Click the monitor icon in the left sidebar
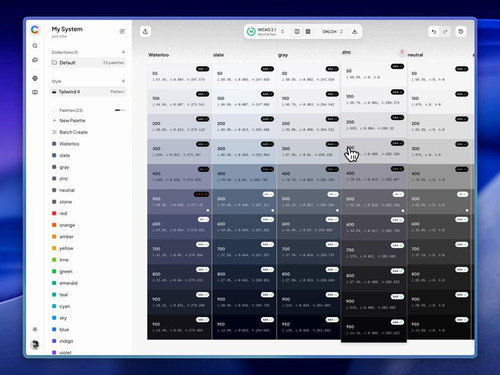 pyautogui.click(x=35, y=92)
